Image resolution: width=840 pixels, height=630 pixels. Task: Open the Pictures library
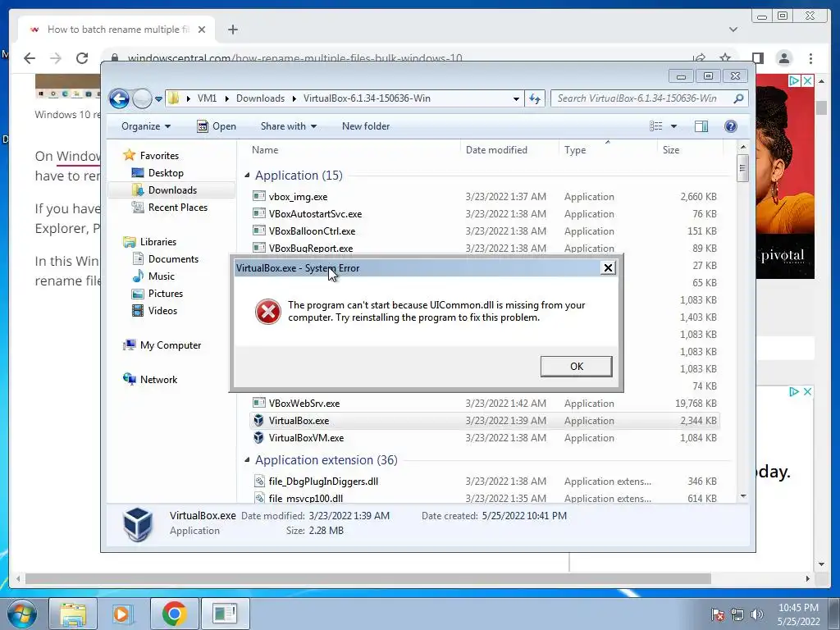coord(165,294)
